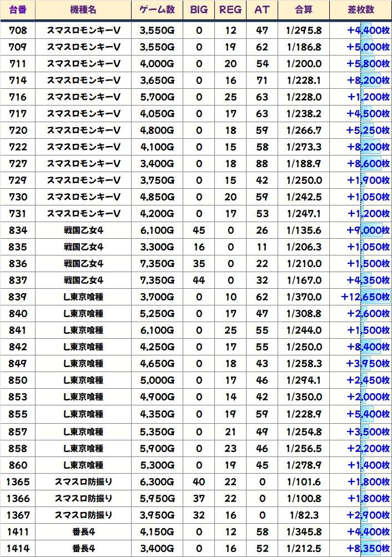This screenshot has width=392, height=557.
Task: Select machine number 1414 cell
Action: point(18,549)
